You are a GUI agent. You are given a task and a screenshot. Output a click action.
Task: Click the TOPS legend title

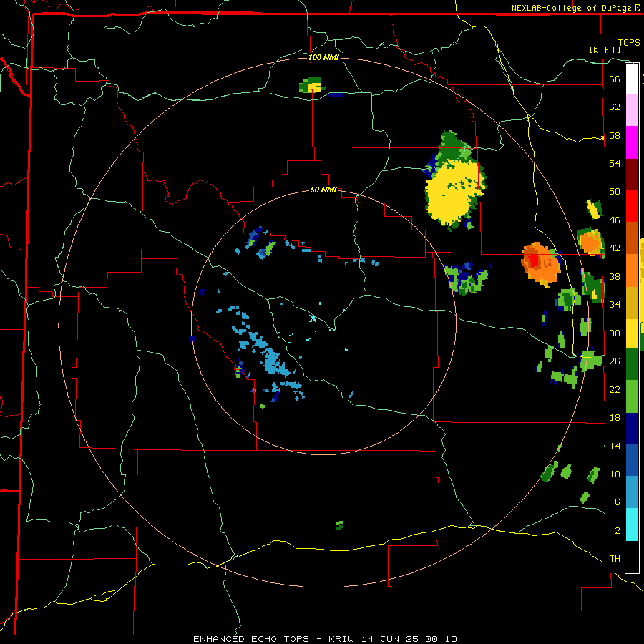click(x=629, y=43)
